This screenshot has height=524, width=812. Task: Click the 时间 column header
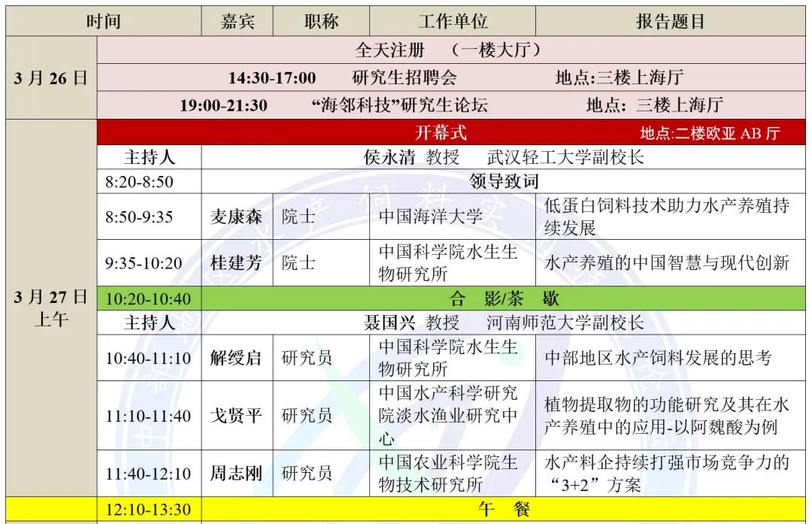pyautogui.click(x=104, y=21)
